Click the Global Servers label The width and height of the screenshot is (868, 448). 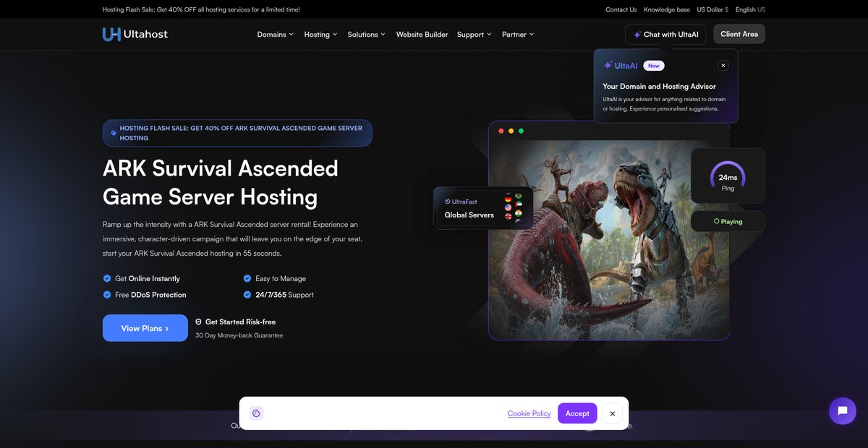(469, 215)
